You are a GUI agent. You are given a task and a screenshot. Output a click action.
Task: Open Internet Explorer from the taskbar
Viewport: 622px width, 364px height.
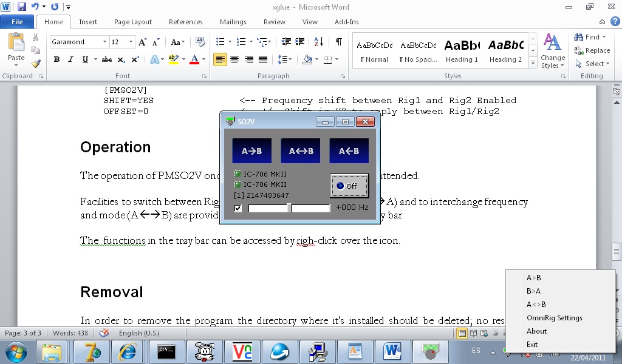click(128, 352)
